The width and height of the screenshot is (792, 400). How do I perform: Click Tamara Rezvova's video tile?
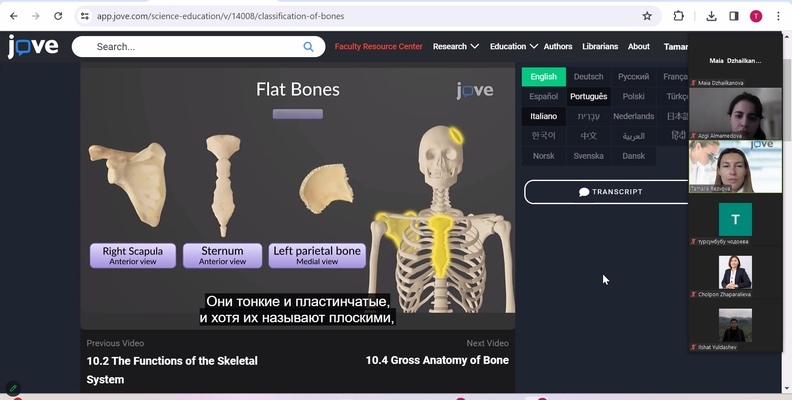click(735, 167)
